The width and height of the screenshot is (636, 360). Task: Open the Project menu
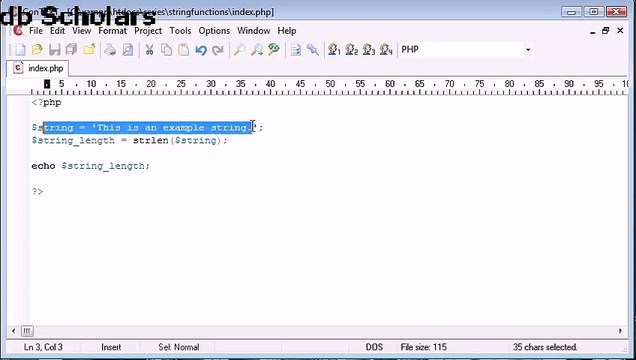148,31
